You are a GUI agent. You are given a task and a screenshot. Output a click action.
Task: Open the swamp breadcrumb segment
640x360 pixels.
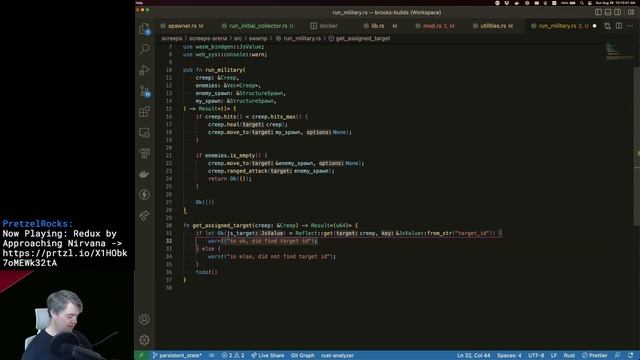coord(258,38)
